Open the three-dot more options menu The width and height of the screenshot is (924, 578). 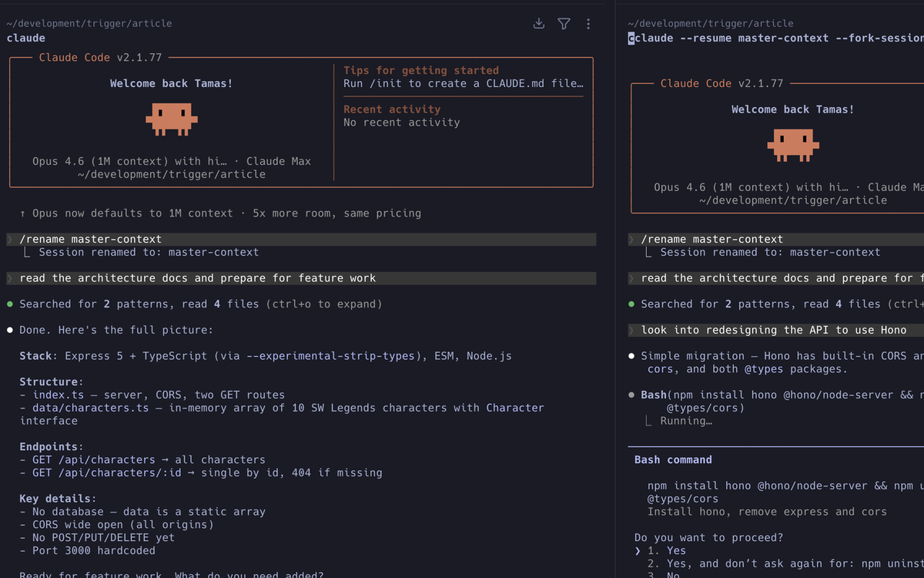click(588, 24)
